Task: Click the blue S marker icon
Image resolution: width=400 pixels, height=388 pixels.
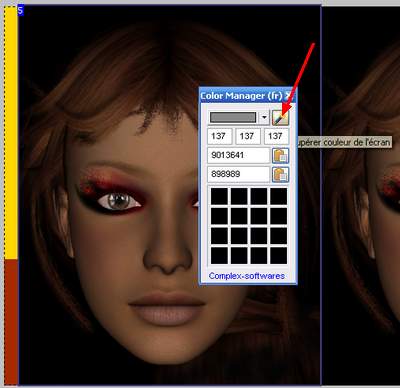Action: (20, 10)
